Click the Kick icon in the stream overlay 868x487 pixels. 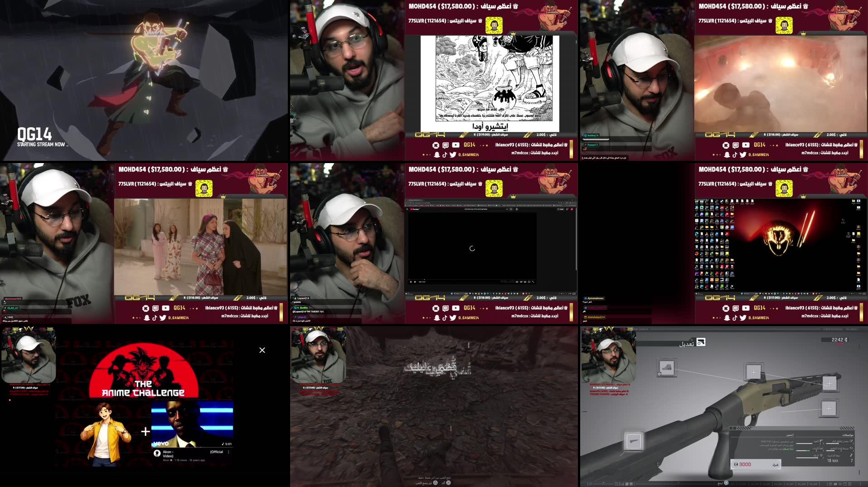[x=436, y=145]
